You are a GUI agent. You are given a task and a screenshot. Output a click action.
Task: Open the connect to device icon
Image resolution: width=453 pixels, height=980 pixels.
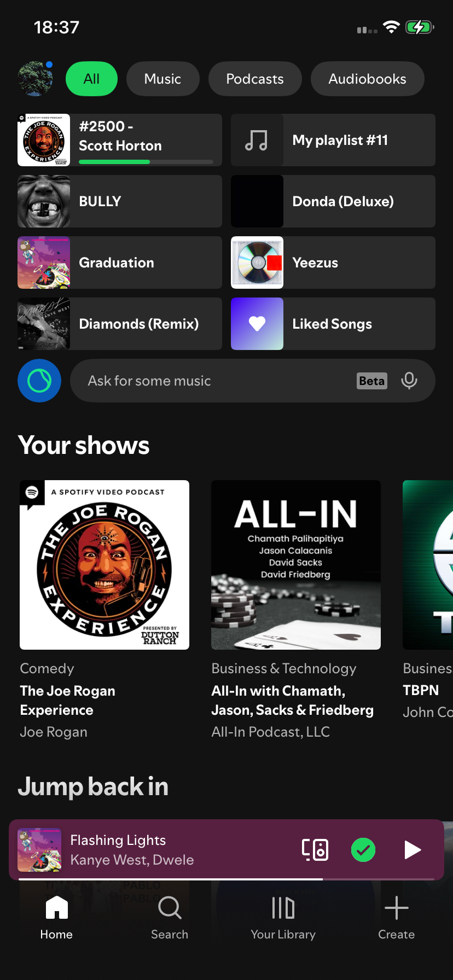tap(315, 850)
